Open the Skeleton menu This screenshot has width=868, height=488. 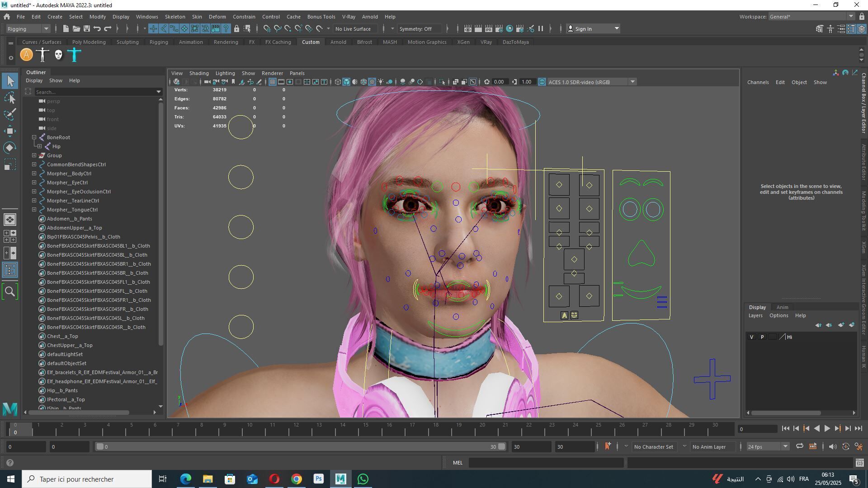pos(175,17)
